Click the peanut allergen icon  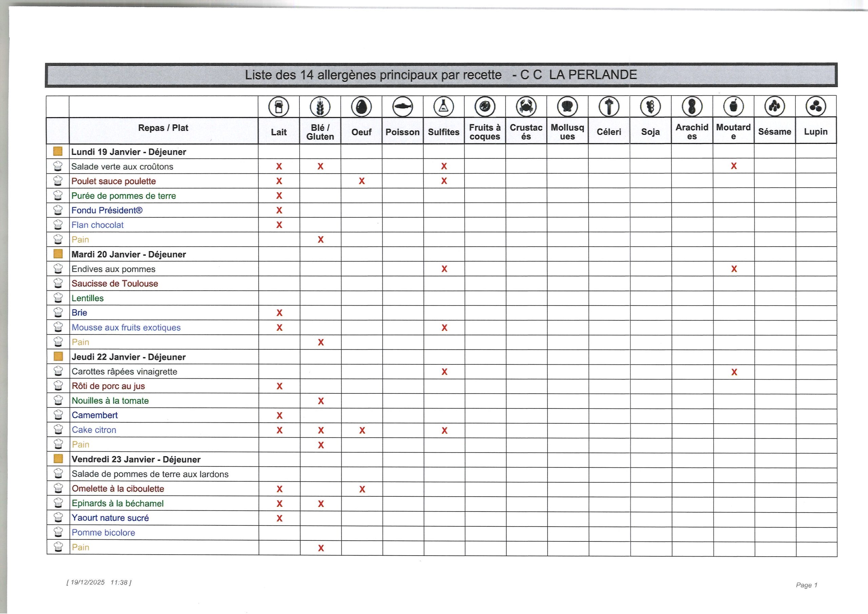(x=692, y=107)
